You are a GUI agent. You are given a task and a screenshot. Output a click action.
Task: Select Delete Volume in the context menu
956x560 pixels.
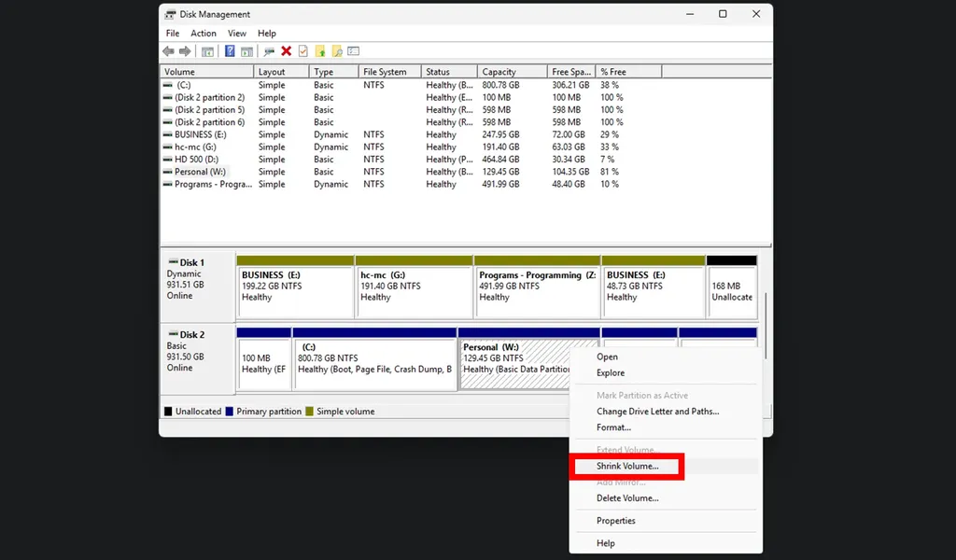627,498
